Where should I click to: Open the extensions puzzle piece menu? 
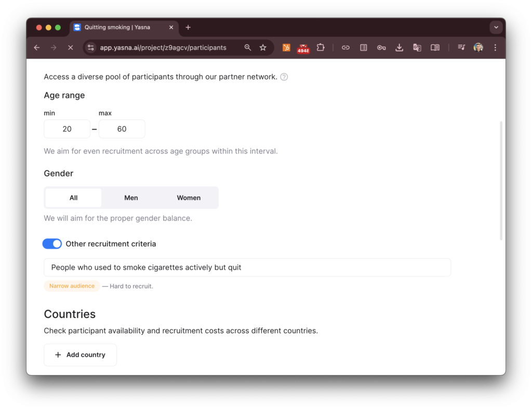[321, 47]
